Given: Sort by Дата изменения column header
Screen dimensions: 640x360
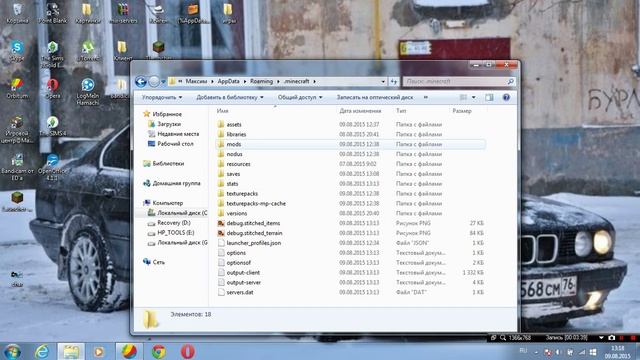Looking at the screenshot, I should (x=360, y=111).
